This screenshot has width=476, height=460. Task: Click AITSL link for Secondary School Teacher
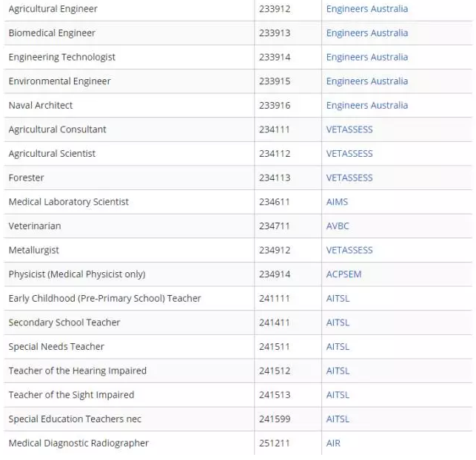coord(338,322)
